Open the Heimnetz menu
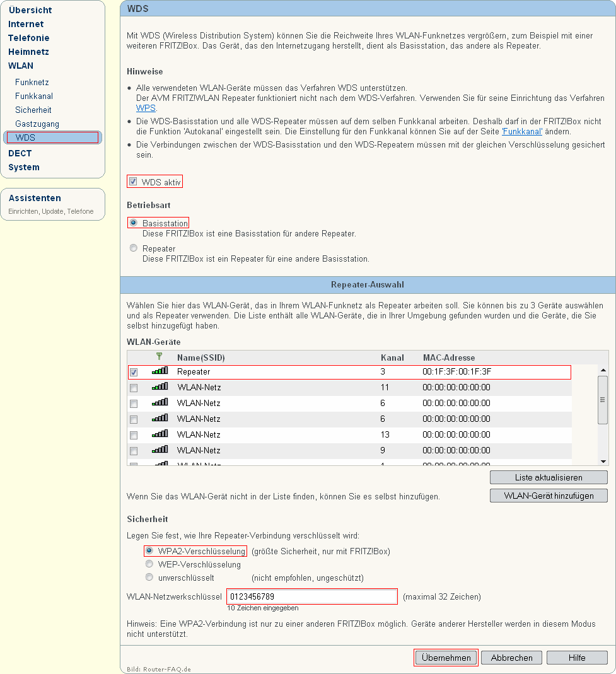Image resolution: width=616 pixels, height=674 pixels. [x=28, y=52]
